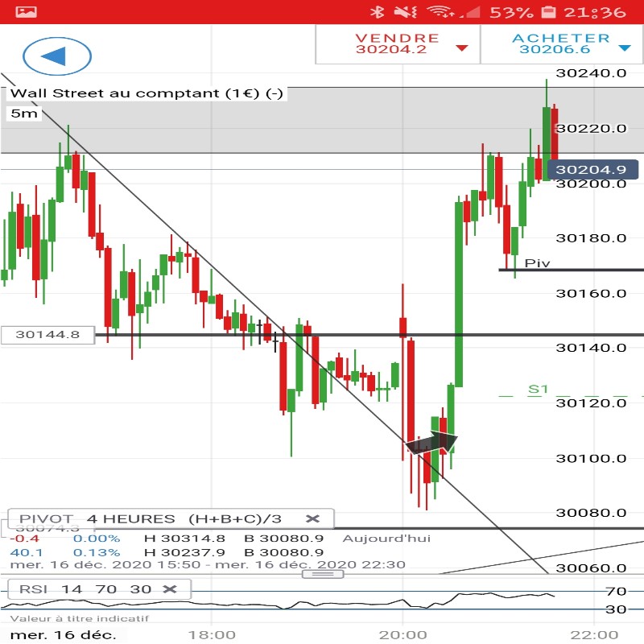Tap the 21:36 clock in status bar
This screenshot has width=644, height=644.
coord(595,12)
